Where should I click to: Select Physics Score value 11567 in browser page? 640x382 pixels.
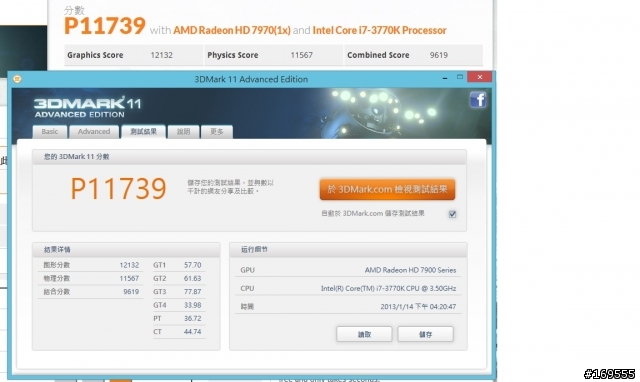(302, 55)
